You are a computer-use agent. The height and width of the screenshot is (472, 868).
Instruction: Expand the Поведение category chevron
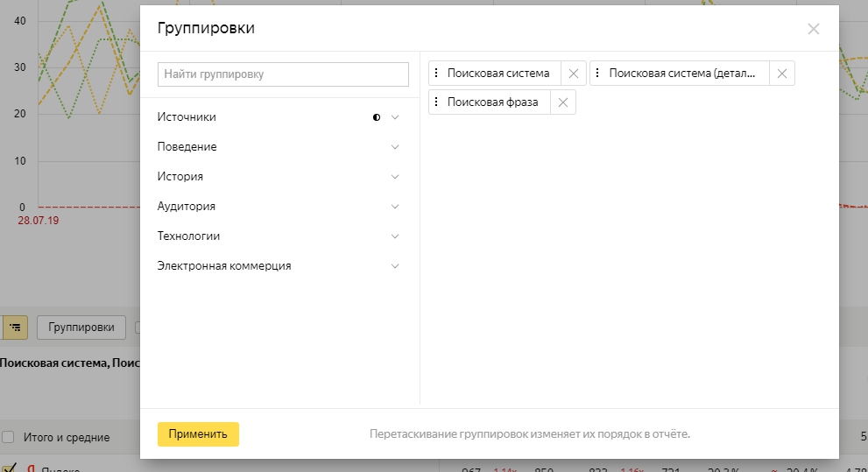(395, 147)
